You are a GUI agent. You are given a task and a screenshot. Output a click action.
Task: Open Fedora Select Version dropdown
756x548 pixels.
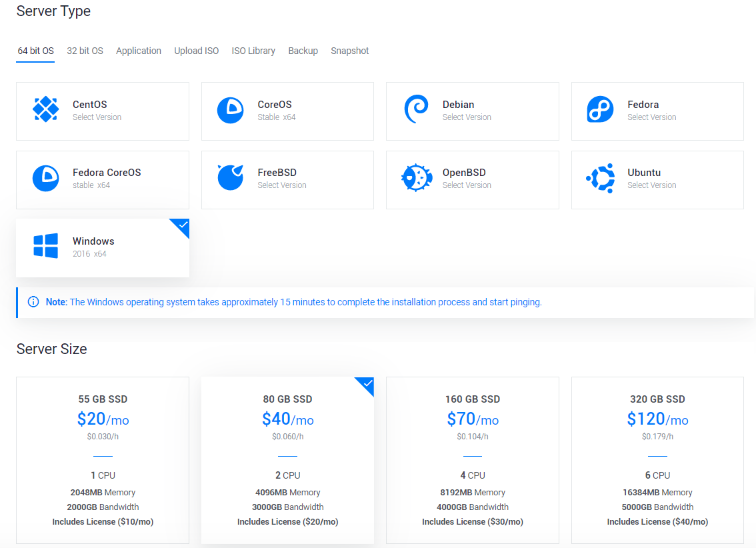tap(651, 117)
